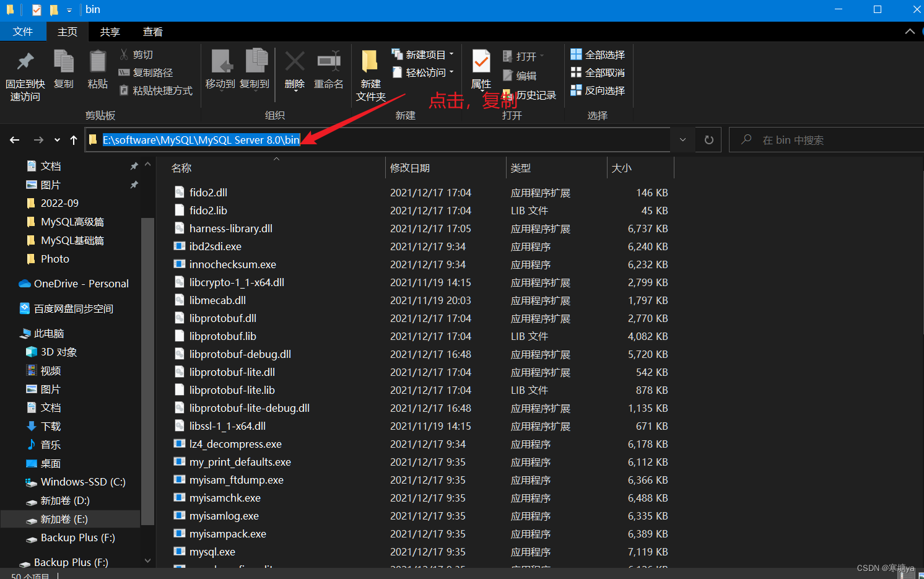Click Invert Selection (反向选择)
The height and width of the screenshot is (579, 924).
[x=598, y=90]
